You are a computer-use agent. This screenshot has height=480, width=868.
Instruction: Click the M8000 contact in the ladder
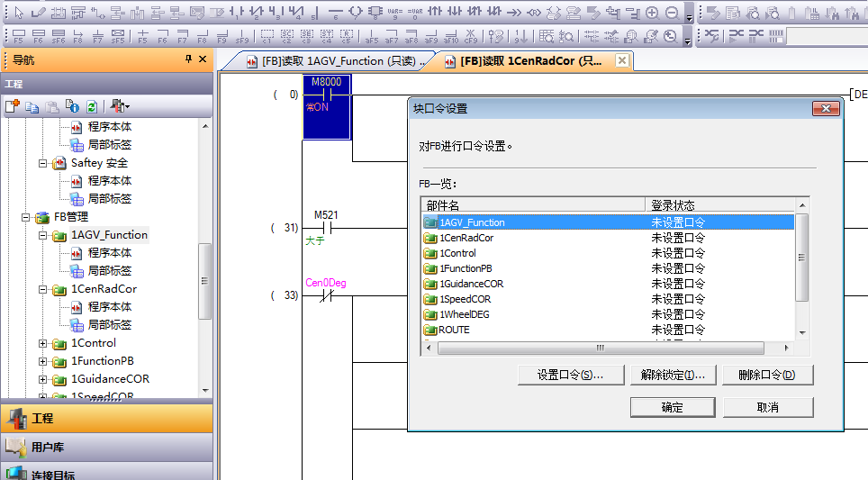[x=326, y=95]
